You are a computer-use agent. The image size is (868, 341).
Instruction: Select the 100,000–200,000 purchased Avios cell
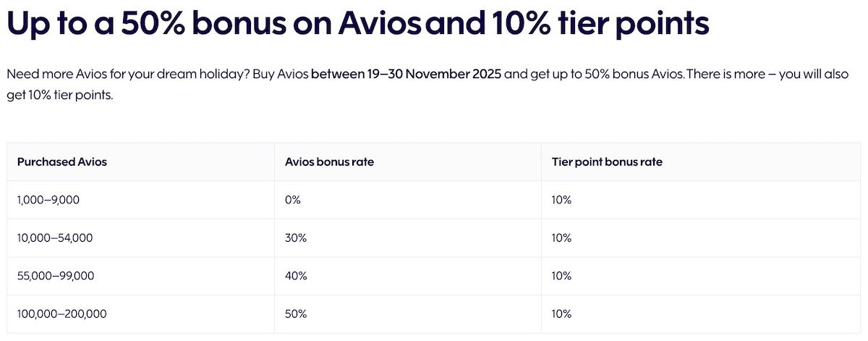pos(61,314)
